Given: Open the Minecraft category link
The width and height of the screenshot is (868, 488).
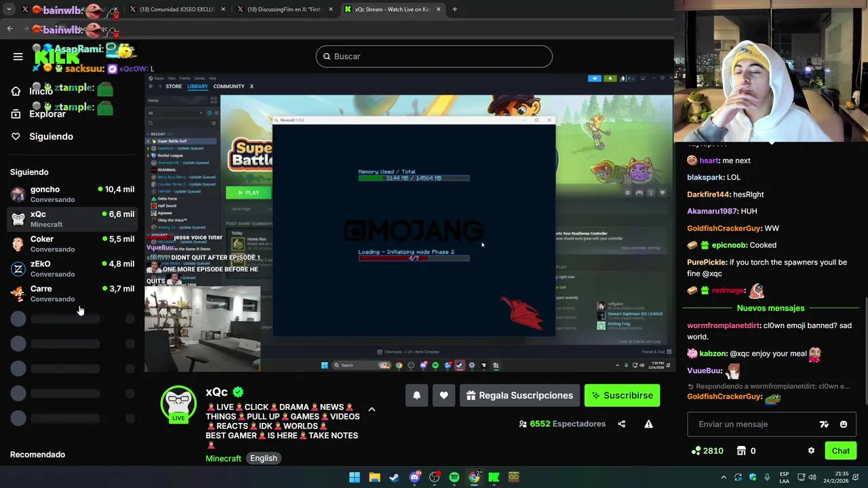Looking at the screenshot, I should pyautogui.click(x=223, y=458).
